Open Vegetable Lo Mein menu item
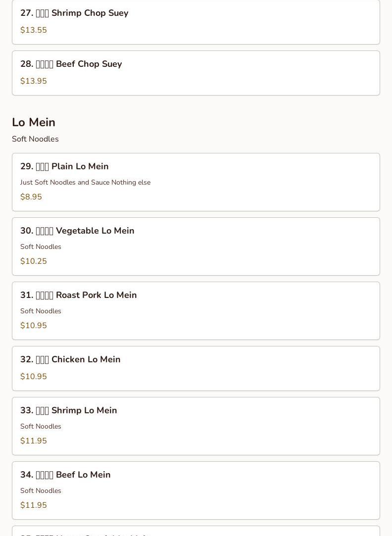The height and width of the screenshot is (536, 392). pos(196,246)
